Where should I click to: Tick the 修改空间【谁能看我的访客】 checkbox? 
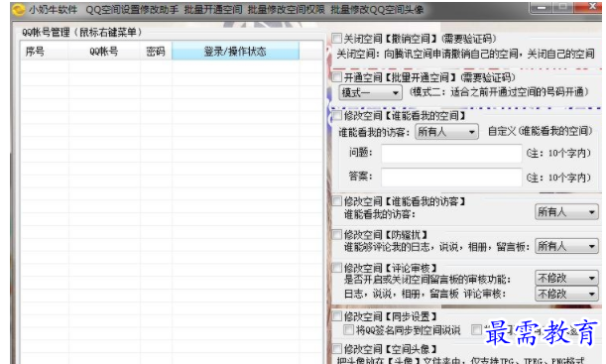pyautogui.click(x=337, y=200)
